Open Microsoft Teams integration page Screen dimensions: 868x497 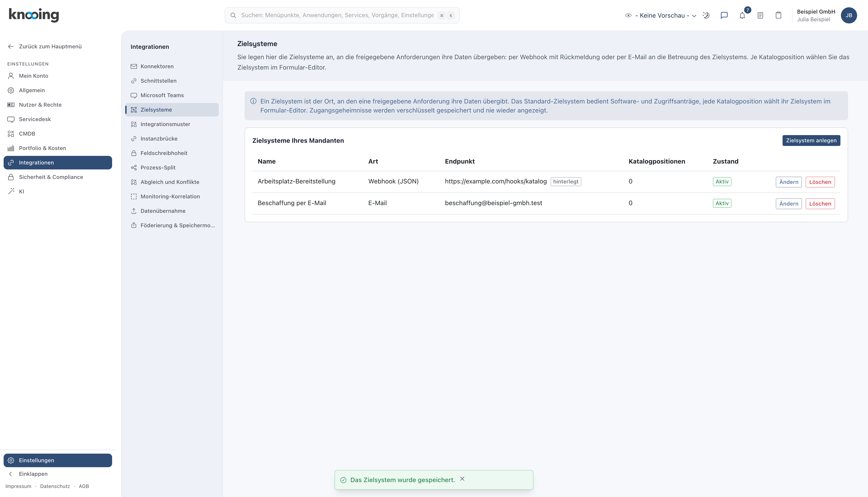pos(172,95)
